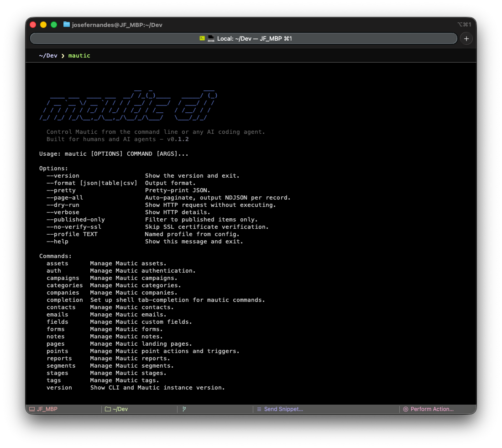Click the git branch status icon
The image size is (502, 448).
(x=184, y=409)
